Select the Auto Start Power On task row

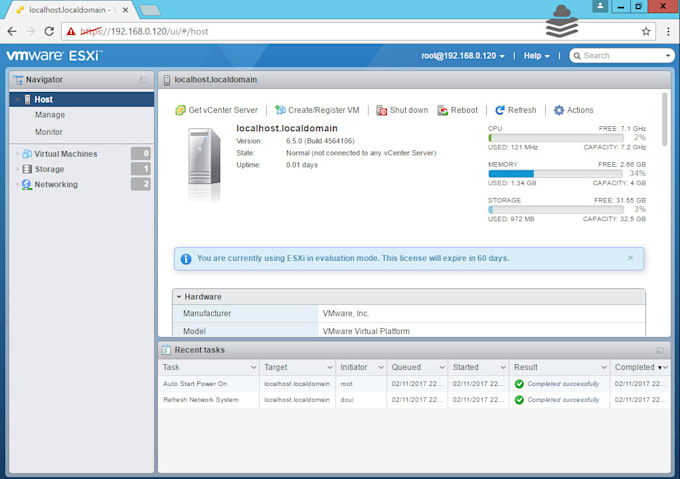(x=414, y=384)
